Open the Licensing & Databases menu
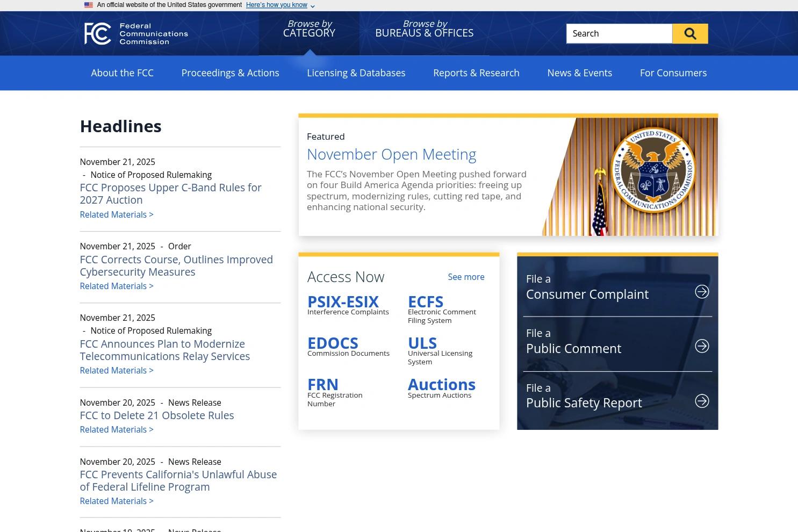Viewport: 798px width, 532px height. [356, 73]
